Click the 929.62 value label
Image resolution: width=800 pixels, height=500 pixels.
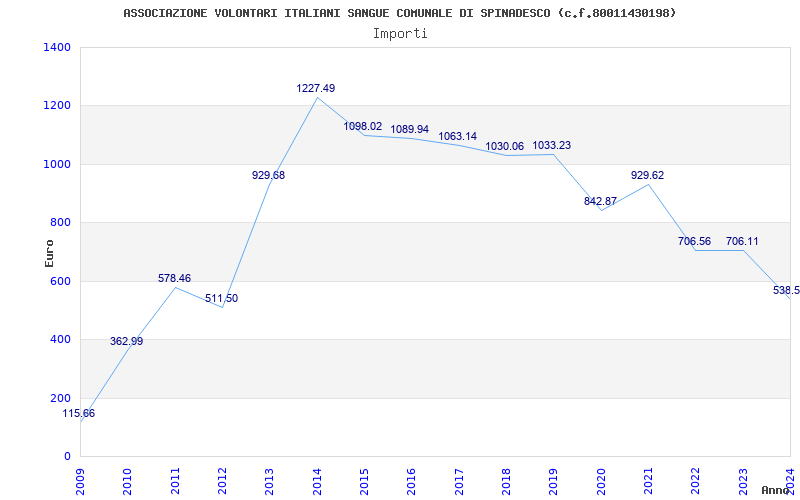click(x=647, y=176)
